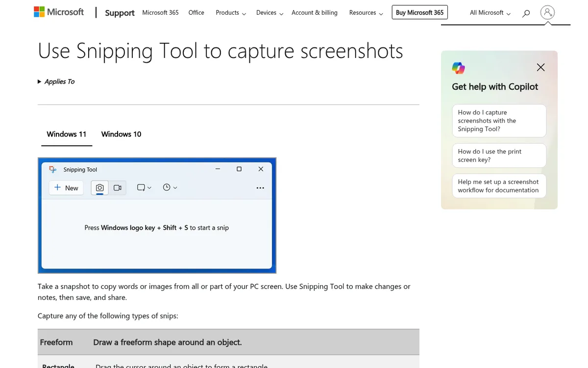Viewport: 588px width, 368px height.
Task: Switch to the Windows 10 tab
Action: click(121, 134)
